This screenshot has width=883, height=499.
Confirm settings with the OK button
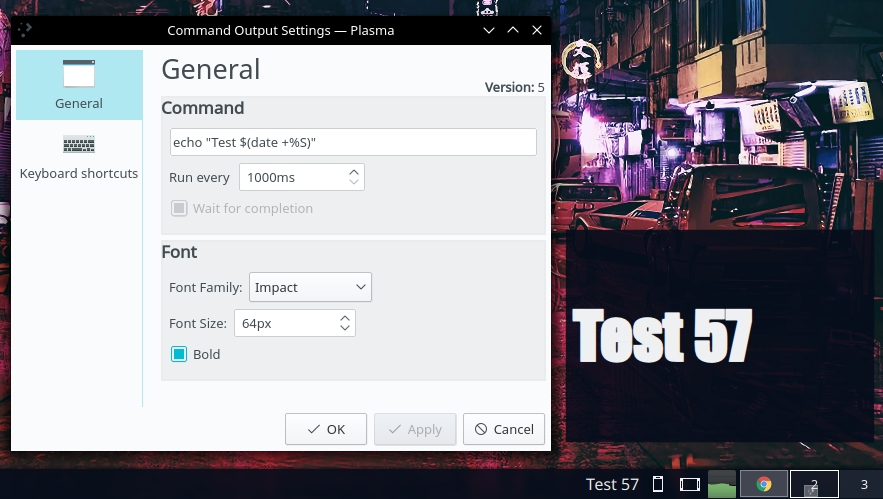pos(325,429)
